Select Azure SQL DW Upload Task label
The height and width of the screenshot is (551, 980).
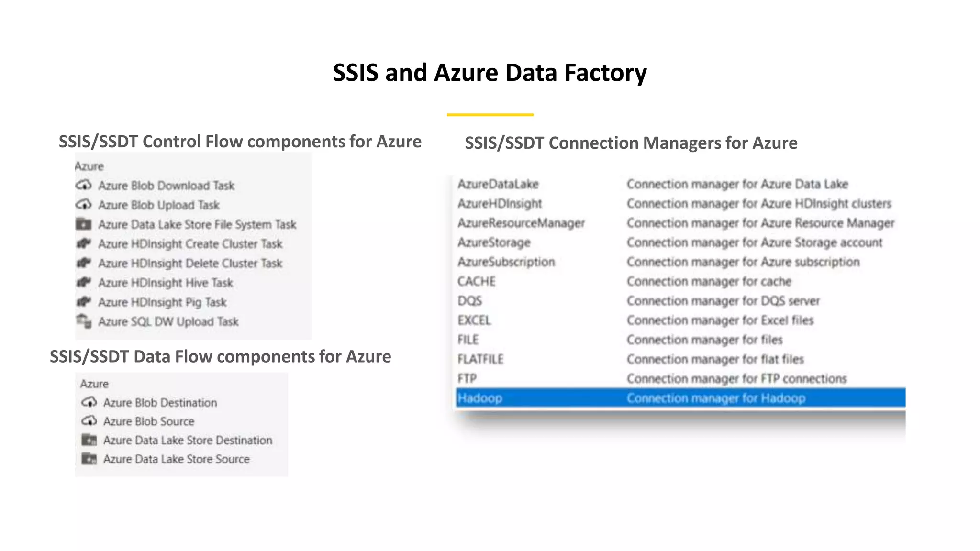click(x=168, y=321)
